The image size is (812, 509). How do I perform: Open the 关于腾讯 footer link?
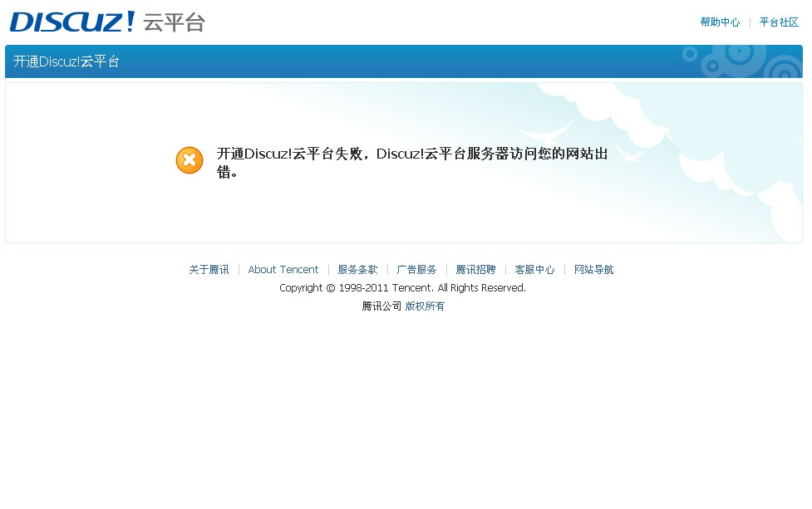pyautogui.click(x=209, y=270)
